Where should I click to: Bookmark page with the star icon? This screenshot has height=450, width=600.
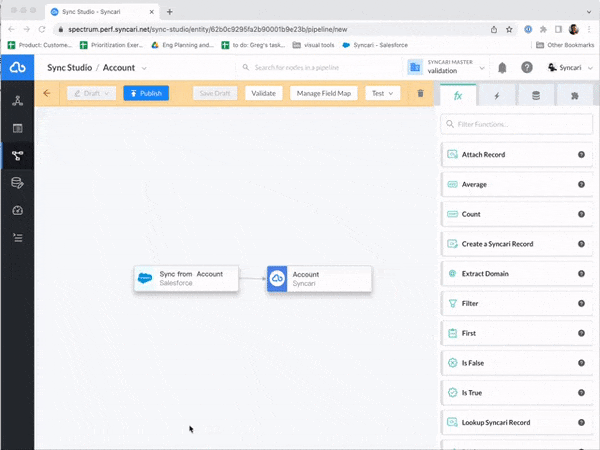point(509,29)
